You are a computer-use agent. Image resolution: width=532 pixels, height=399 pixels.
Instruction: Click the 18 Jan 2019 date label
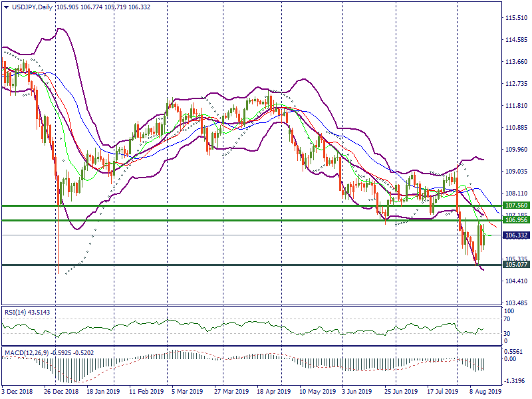pyautogui.click(x=103, y=393)
